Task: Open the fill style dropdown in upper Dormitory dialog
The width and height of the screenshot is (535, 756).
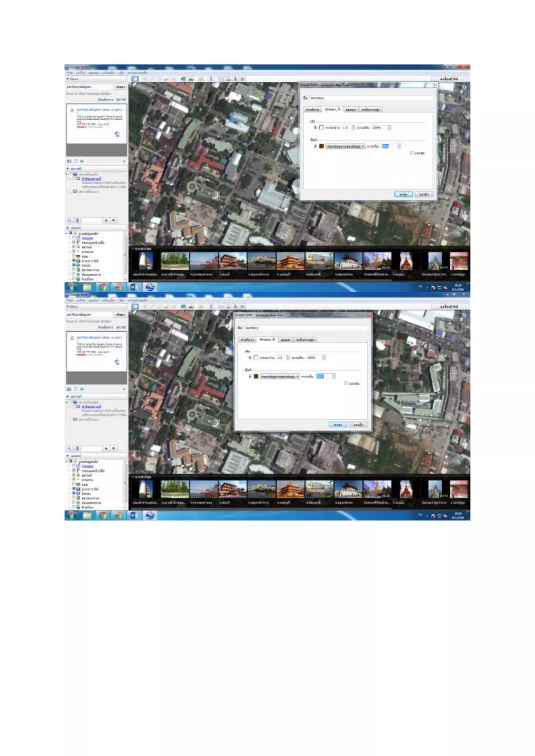Action: tap(345, 146)
